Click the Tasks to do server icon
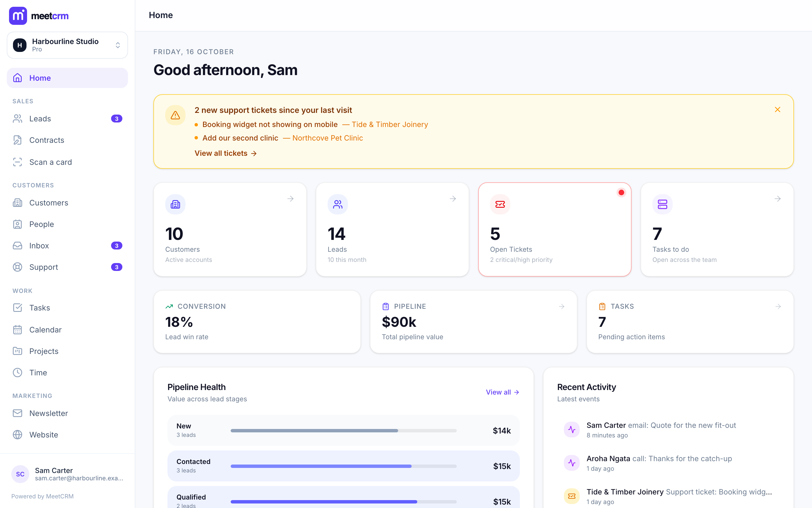The width and height of the screenshot is (812, 508). 662,204
